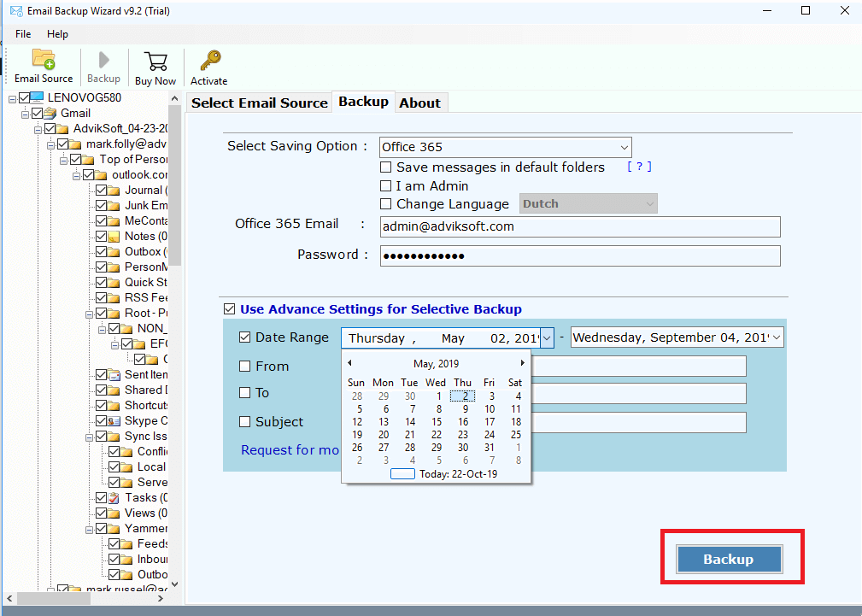Click the May, 2019 calendar header
Viewport: 862px width, 616px height.
(x=436, y=364)
